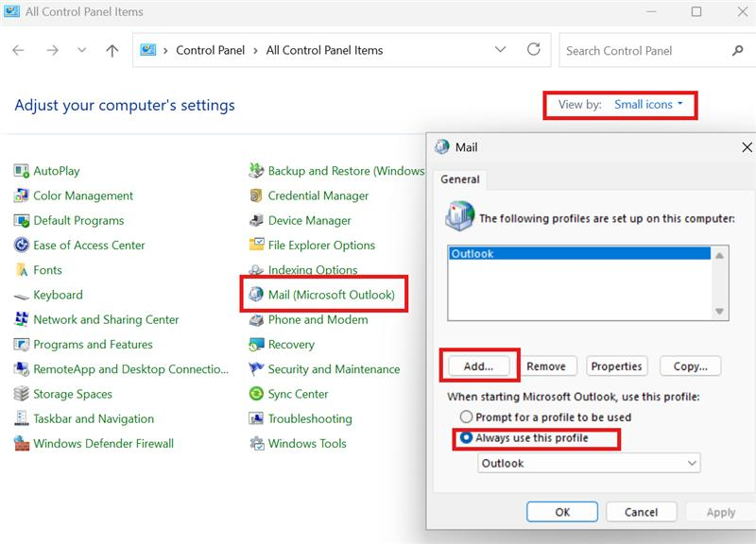Screen dimensions: 756x544
Task: Open Mail (Microsoft Outlook) icon
Action: pos(256,294)
